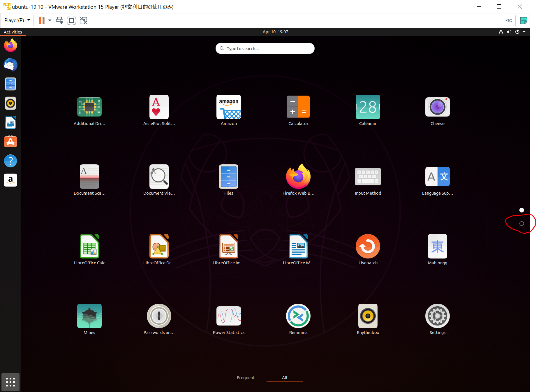536x392 pixels.
Task: Launch LibreOffice Impress
Action: pyautogui.click(x=229, y=250)
